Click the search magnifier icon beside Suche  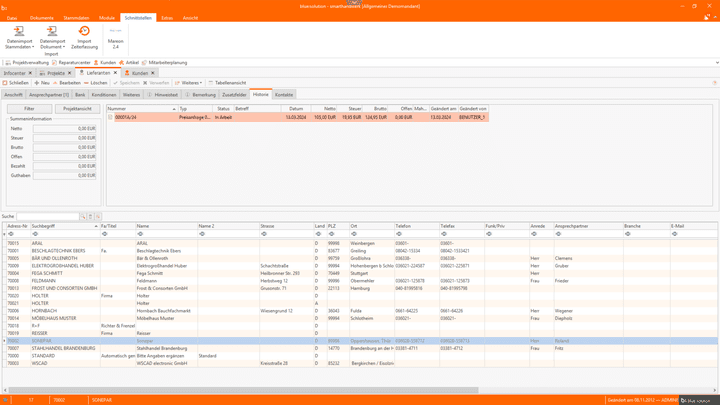(83, 216)
